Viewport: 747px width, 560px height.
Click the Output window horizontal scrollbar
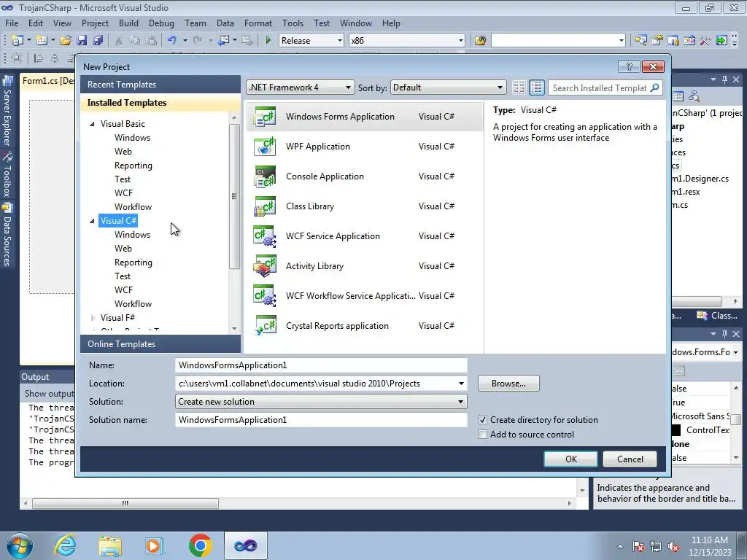(125, 503)
